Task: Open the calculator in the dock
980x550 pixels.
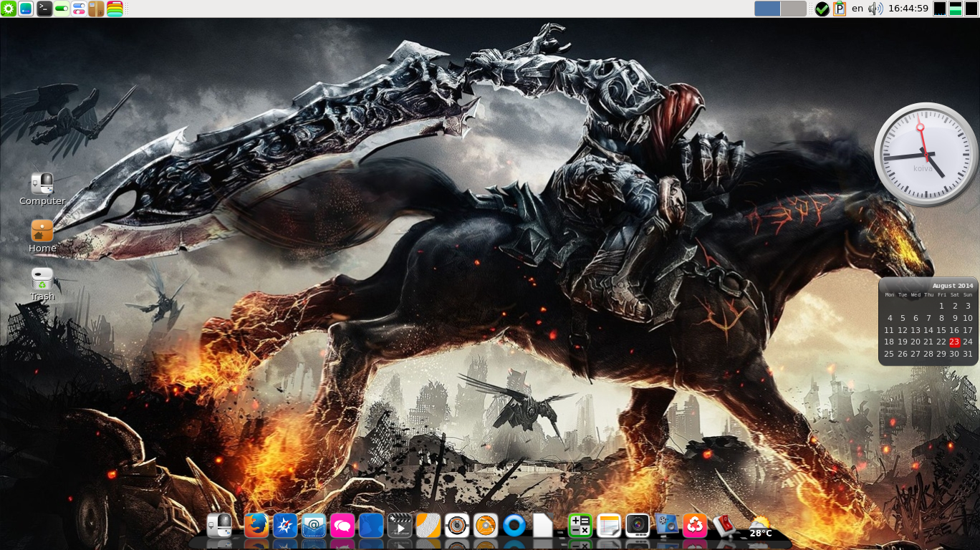Action: coord(580,526)
